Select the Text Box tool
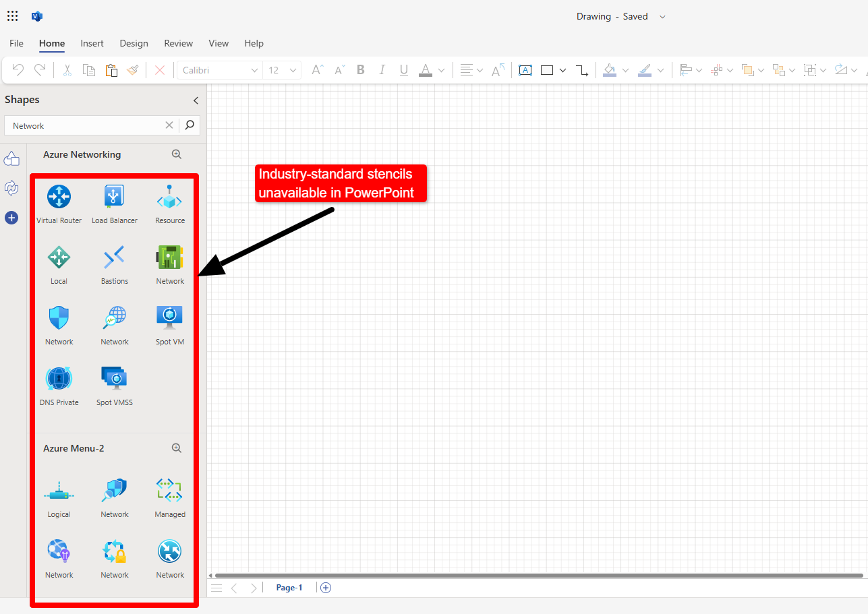The height and width of the screenshot is (614, 868). (x=525, y=70)
